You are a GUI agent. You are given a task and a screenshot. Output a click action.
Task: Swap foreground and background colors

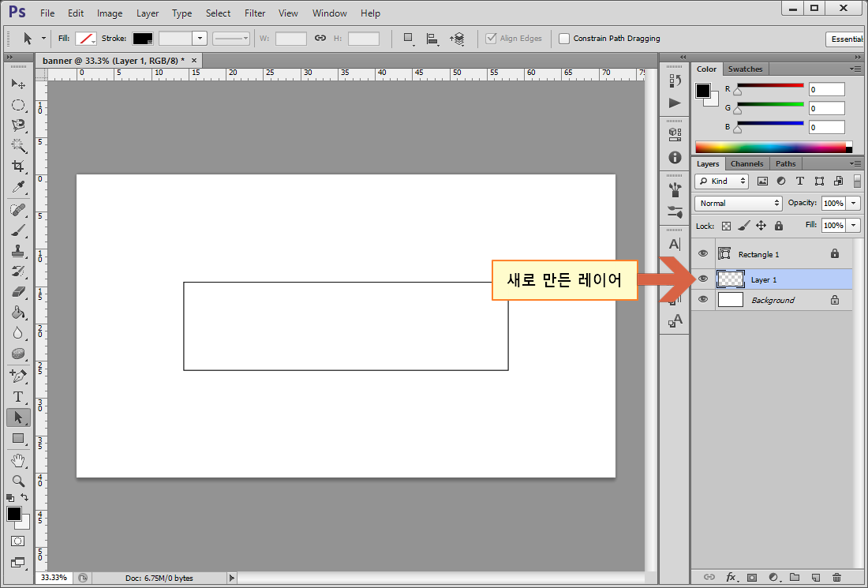(24, 497)
